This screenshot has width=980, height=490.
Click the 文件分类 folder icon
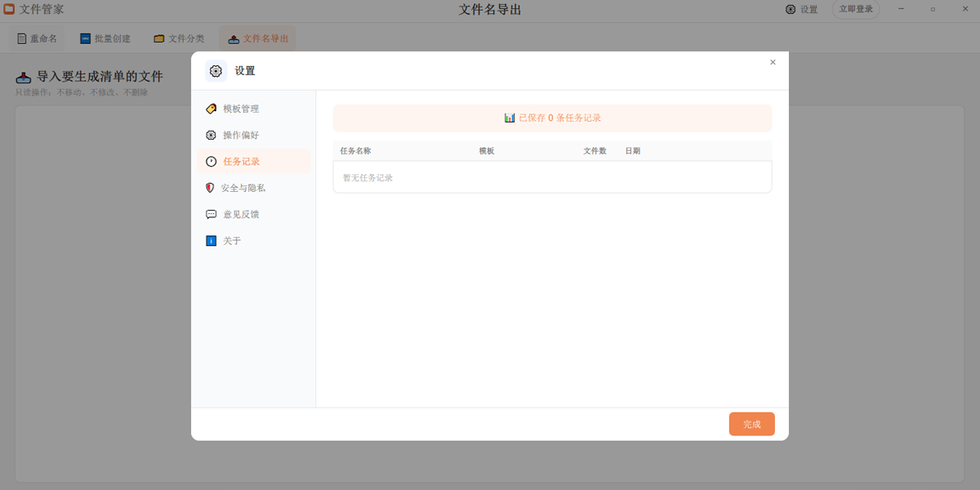coord(159,38)
